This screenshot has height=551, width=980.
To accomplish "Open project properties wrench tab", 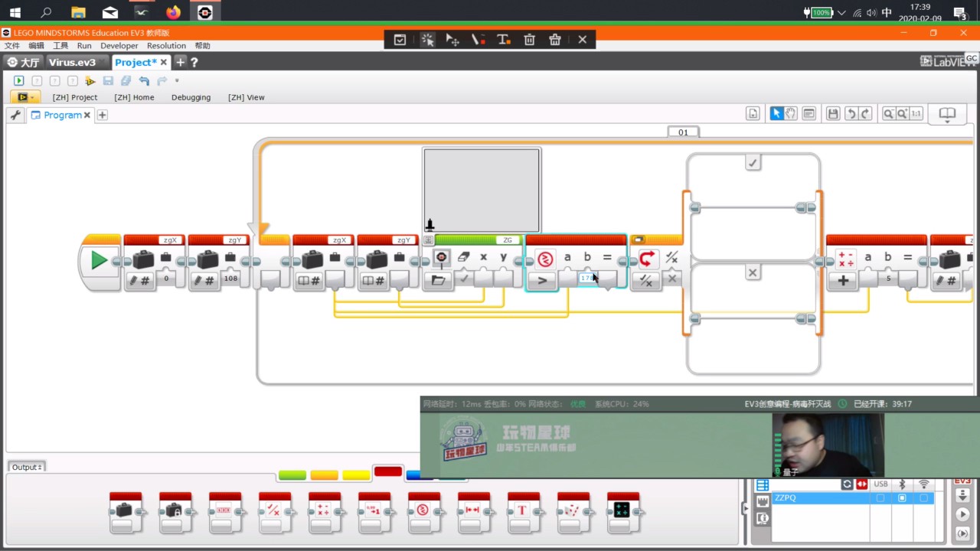I will (x=15, y=115).
